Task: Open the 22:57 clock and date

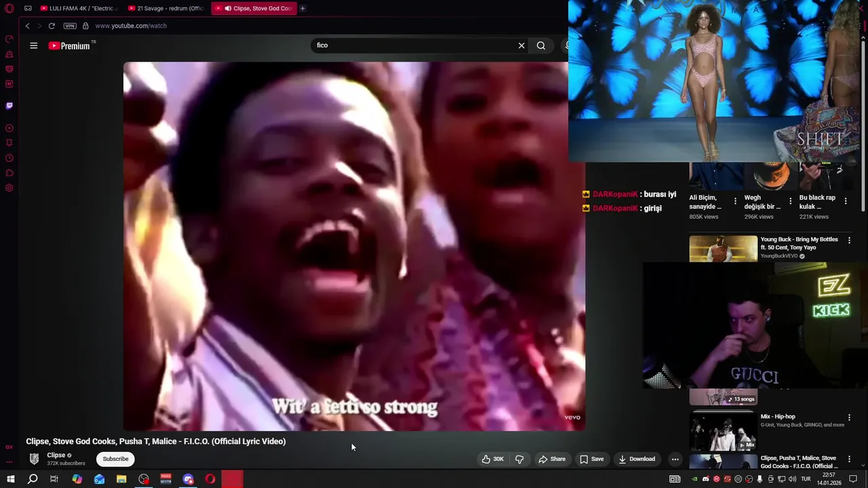Action: [829, 479]
